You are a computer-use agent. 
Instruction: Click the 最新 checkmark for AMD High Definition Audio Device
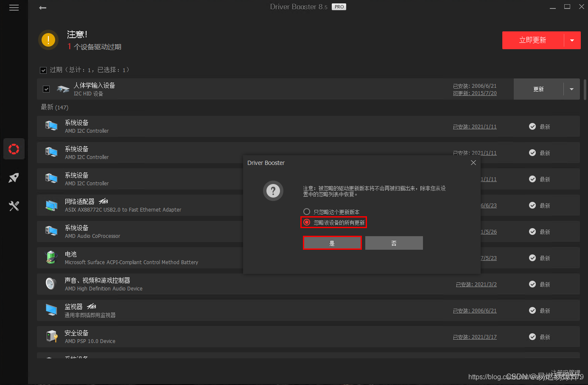point(532,284)
